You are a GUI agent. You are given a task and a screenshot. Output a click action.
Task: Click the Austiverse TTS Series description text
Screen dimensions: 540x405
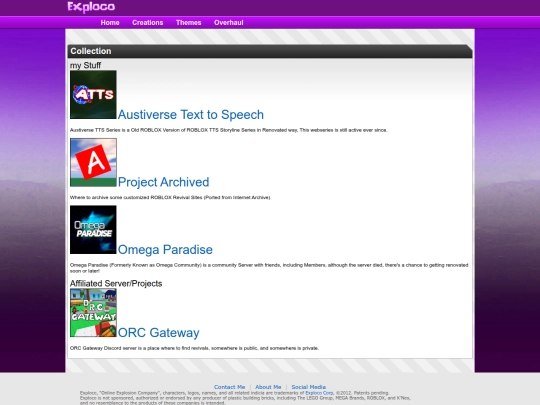(229, 130)
